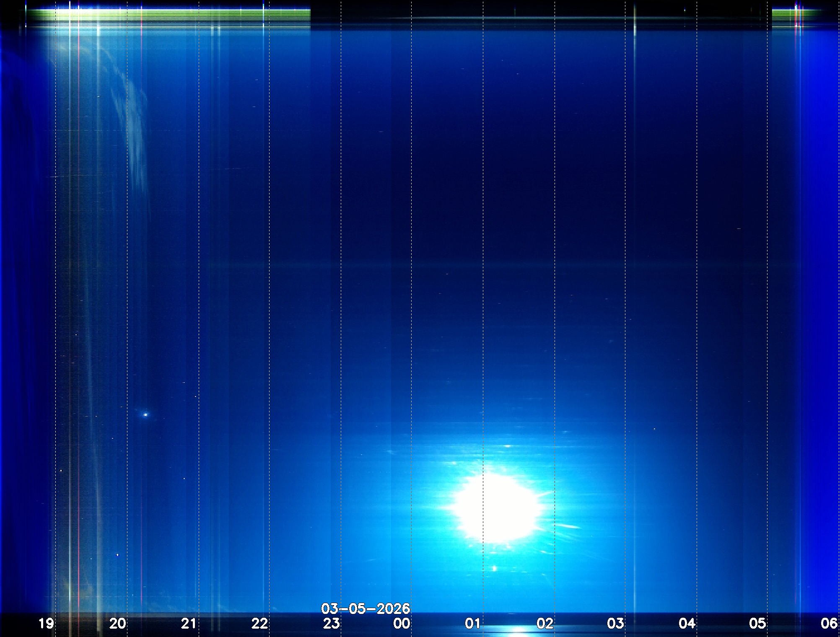840x637 pixels.
Task: Click the bright star left of 21 hours
Action: [x=145, y=414]
